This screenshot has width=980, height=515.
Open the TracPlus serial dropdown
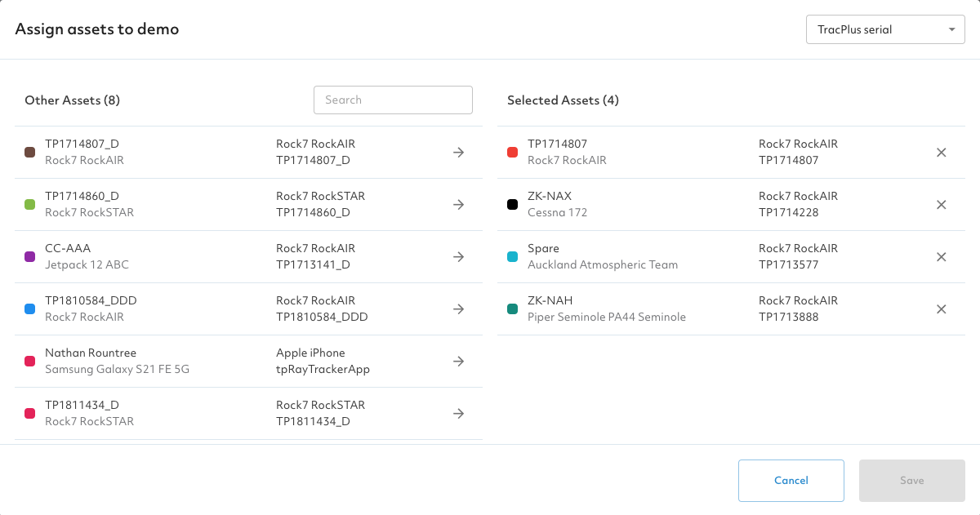coord(885,29)
